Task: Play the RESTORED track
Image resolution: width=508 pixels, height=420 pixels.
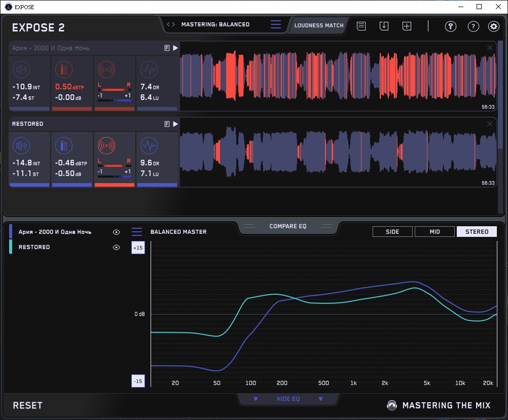Action: point(175,124)
